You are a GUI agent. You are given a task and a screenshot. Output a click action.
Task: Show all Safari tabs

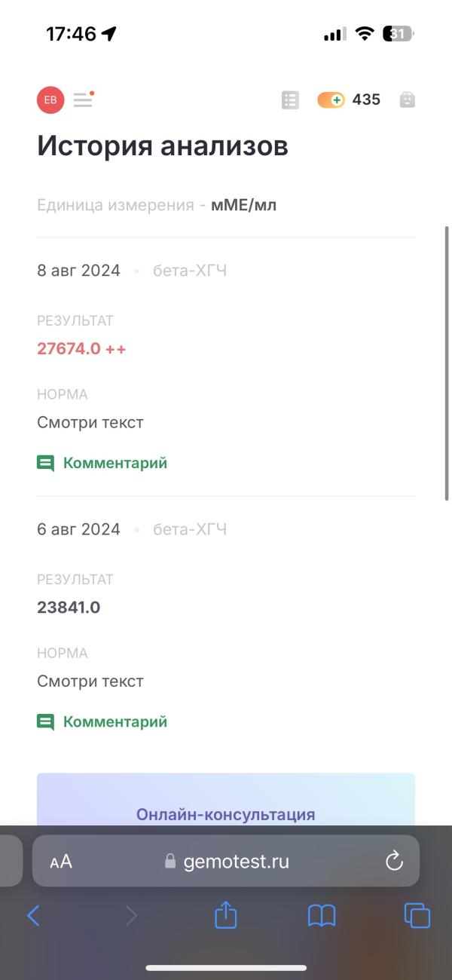click(x=417, y=915)
